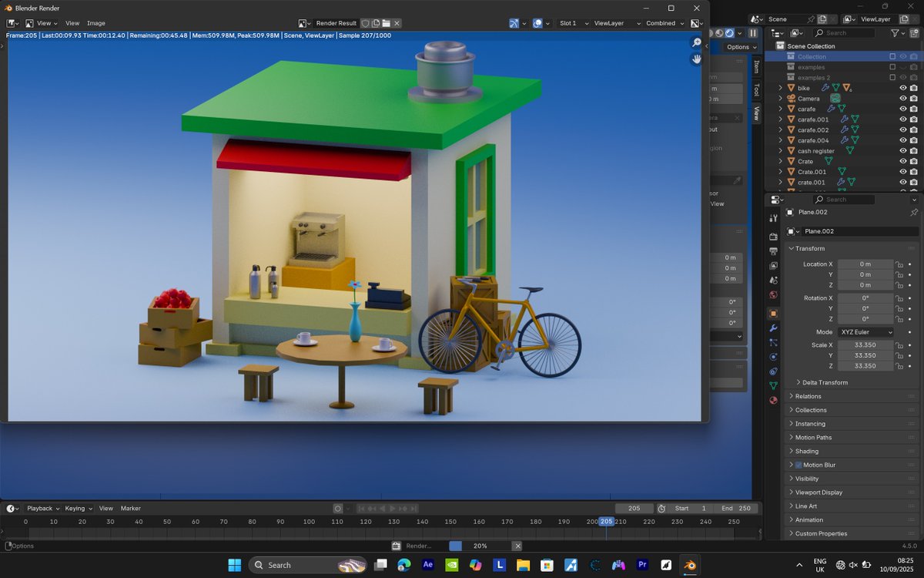Toggle visibility of the Collection in Outliner
This screenshot has height=578, width=924.
click(x=903, y=56)
